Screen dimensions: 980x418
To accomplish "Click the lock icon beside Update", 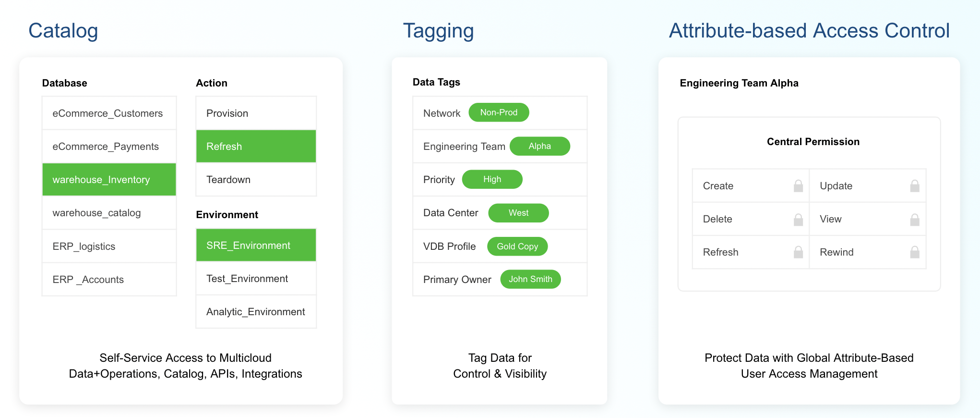I will pyautogui.click(x=915, y=186).
